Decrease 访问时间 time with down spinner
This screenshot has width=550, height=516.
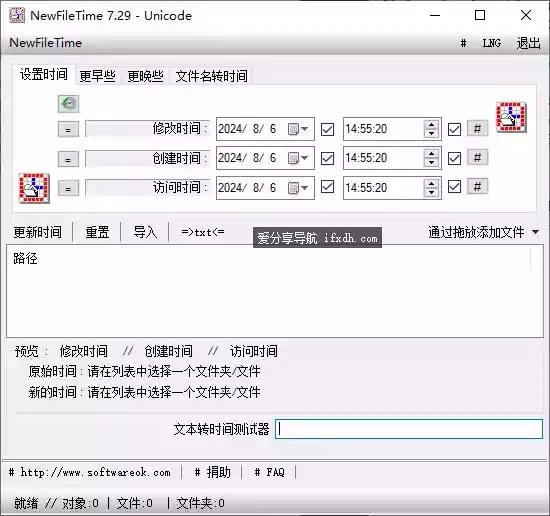(431, 192)
